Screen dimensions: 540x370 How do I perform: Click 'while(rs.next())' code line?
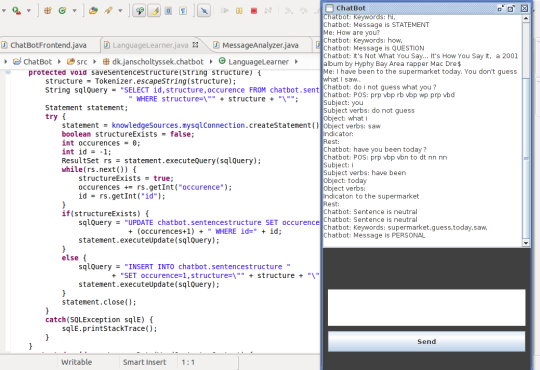pyautogui.click(x=99, y=169)
